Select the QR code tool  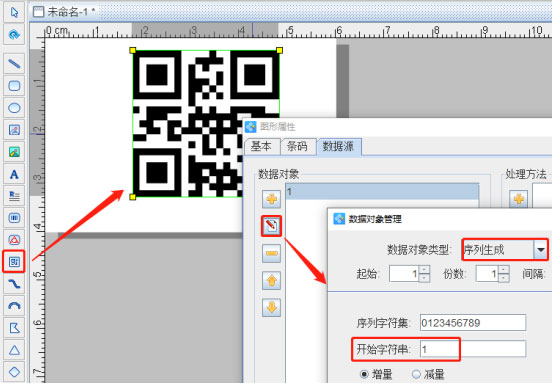[14, 262]
